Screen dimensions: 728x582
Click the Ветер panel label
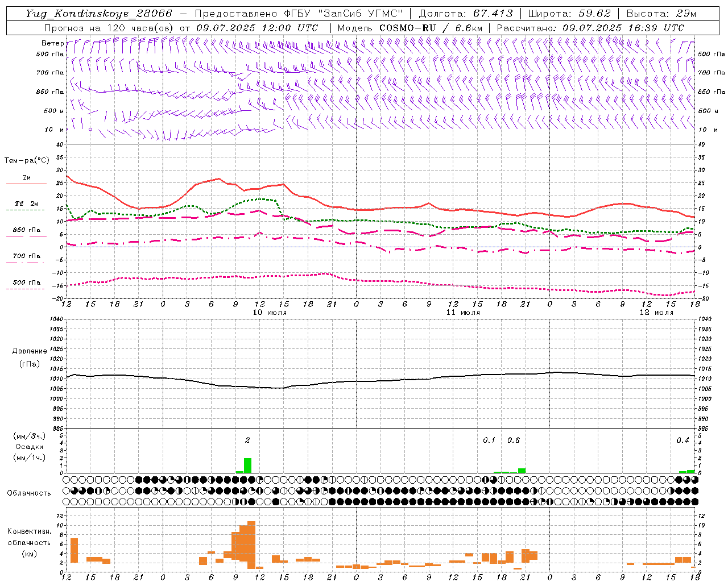52,43
